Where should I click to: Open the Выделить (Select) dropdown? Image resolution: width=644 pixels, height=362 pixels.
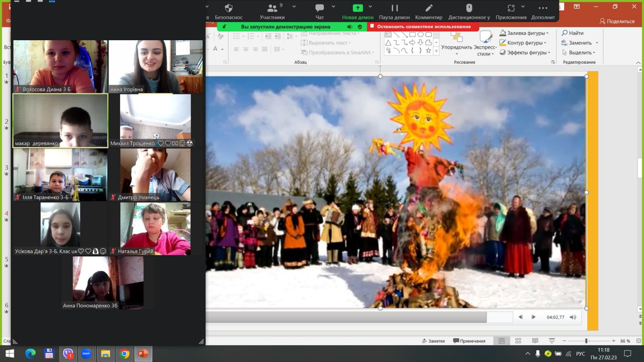click(x=578, y=52)
